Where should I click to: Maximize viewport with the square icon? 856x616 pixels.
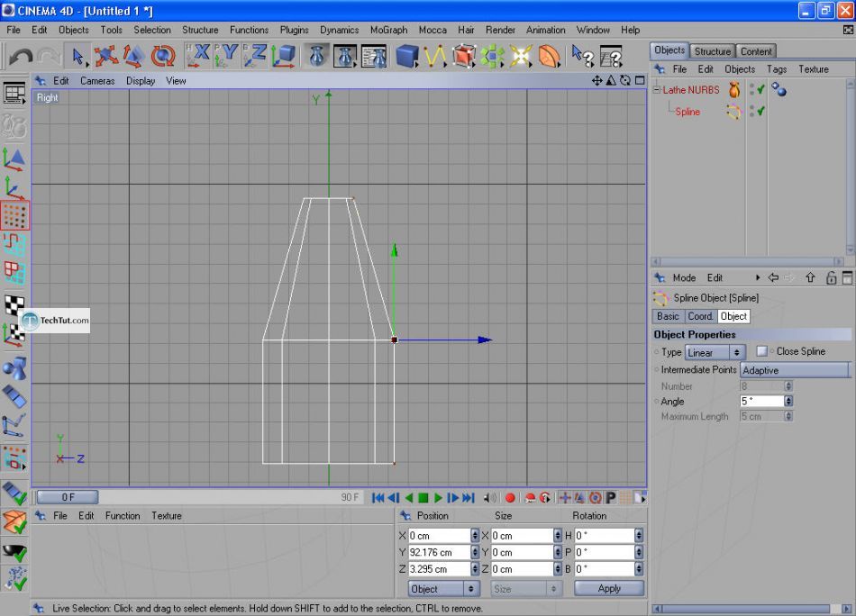(x=640, y=81)
